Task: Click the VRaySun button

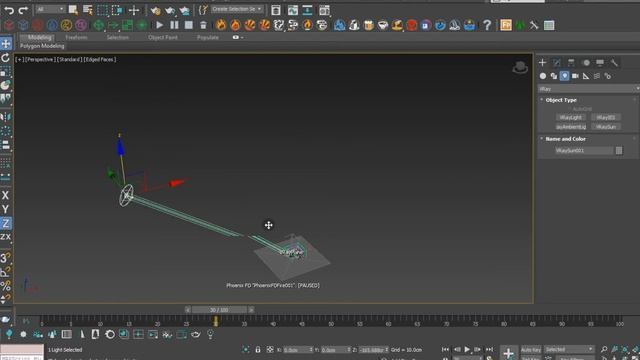Action: (606, 127)
